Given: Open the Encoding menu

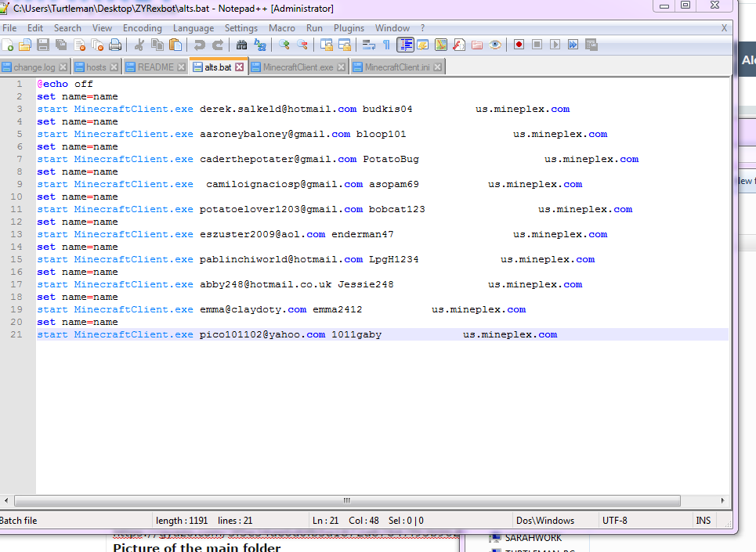Looking at the screenshot, I should [143, 28].
